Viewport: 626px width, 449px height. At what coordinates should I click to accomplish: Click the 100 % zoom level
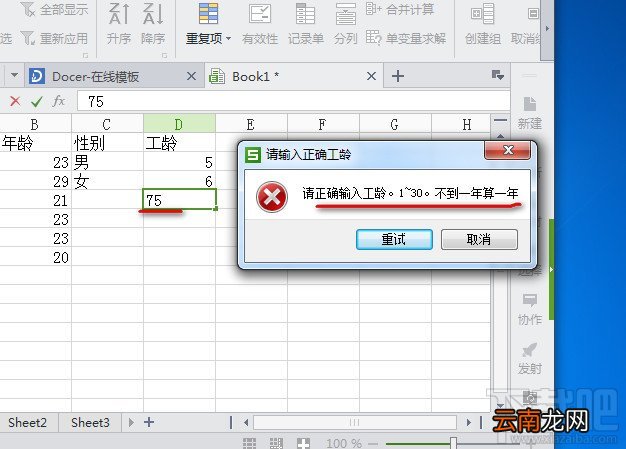click(x=344, y=443)
